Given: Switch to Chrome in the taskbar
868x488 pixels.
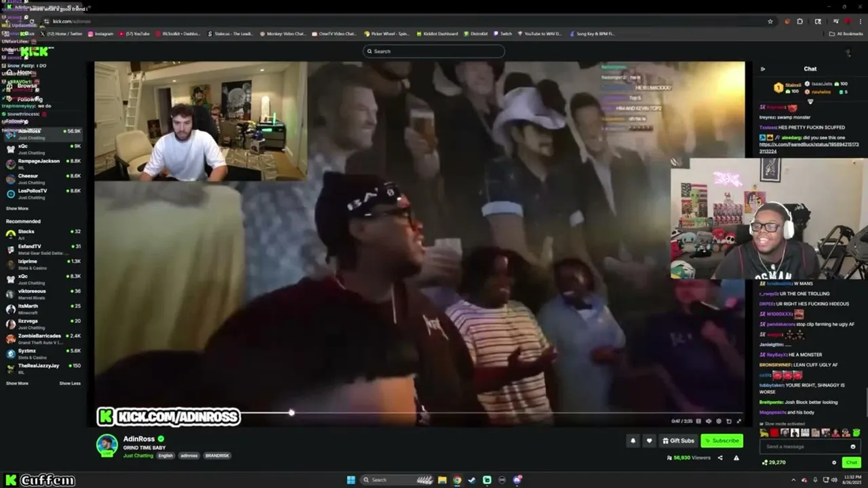Looking at the screenshot, I should point(457,480).
